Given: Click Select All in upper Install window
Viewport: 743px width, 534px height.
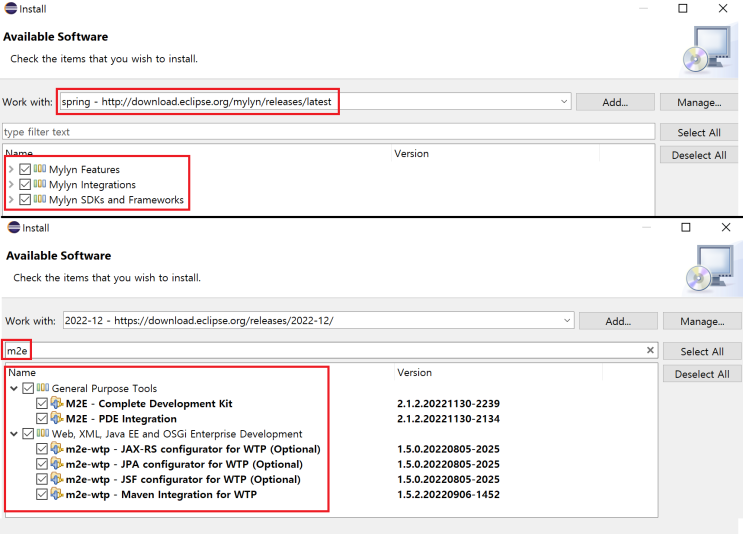Looking at the screenshot, I should 699,133.
